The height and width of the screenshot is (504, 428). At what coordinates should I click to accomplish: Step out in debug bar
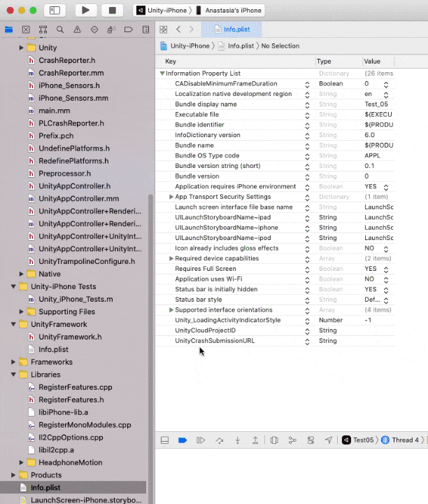255,440
